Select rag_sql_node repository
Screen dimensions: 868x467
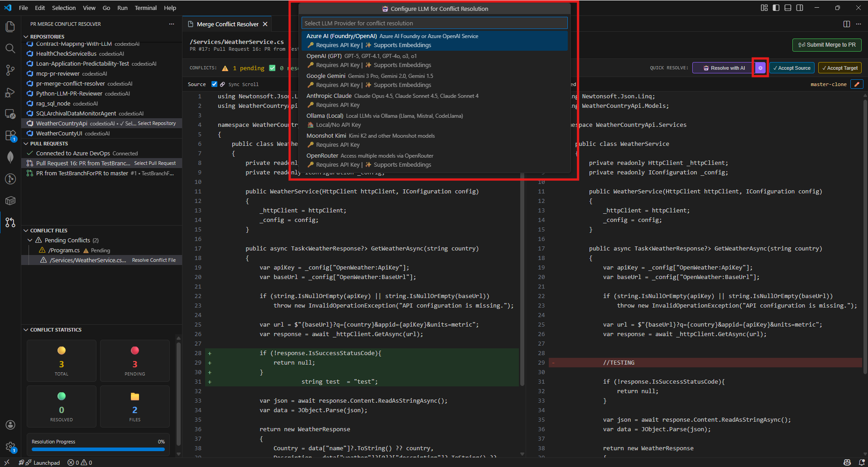(102, 103)
